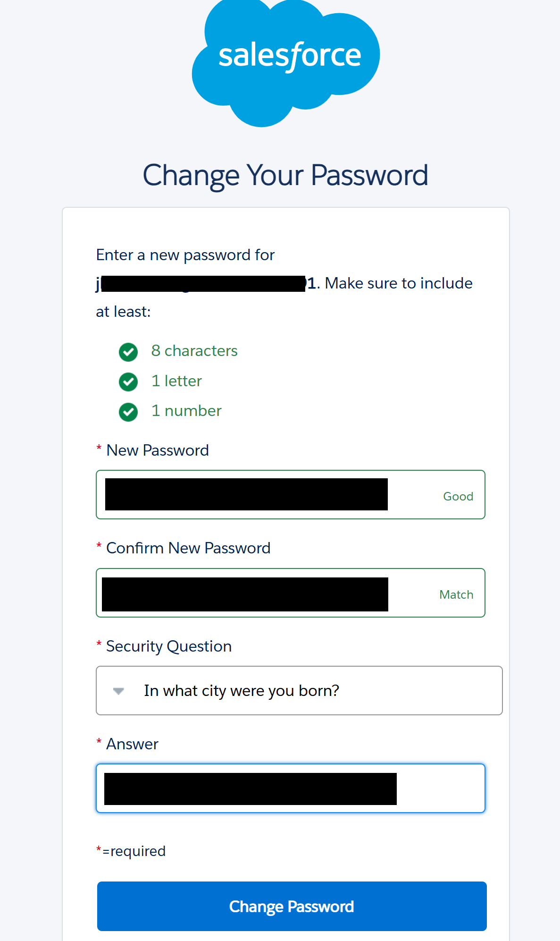Image resolution: width=560 pixels, height=941 pixels.
Task: Click the green checkmark beside 1 letter
Action: [128, 382]
